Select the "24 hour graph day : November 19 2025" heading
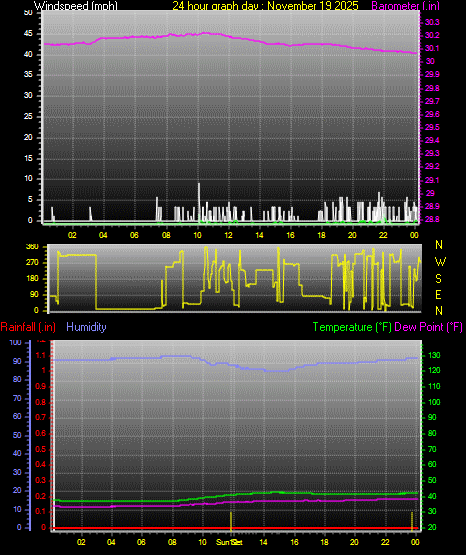 pyautogui.click(x=265, y=6)
